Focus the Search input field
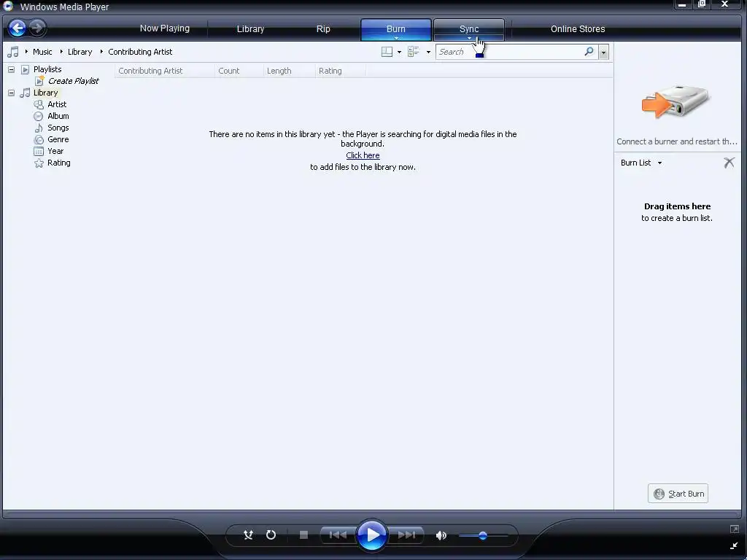The image size is (747, 560). tap(510, 52)
